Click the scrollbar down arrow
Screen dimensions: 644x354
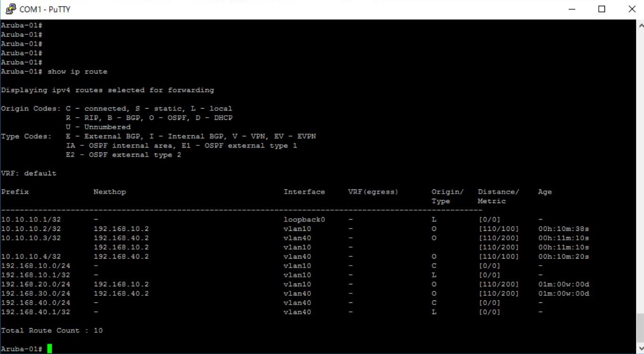click(x=640, y=349)
